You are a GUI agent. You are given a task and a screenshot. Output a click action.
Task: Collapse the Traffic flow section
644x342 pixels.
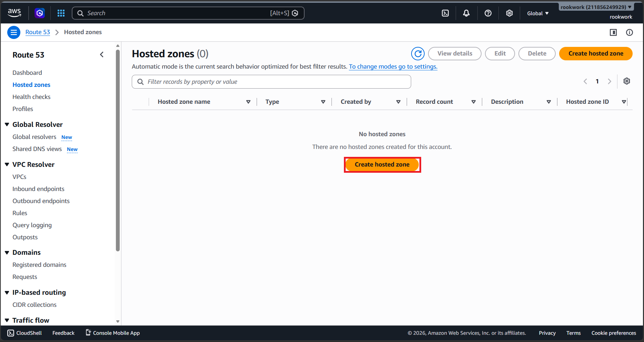click(x=7, y=320)
